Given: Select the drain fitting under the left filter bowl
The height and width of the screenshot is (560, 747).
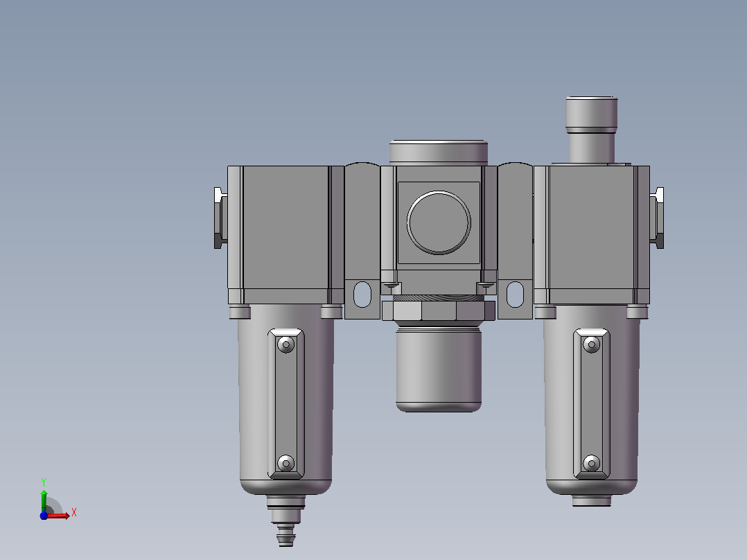Looking at the screenshot, I should click(x=285, y=520).
